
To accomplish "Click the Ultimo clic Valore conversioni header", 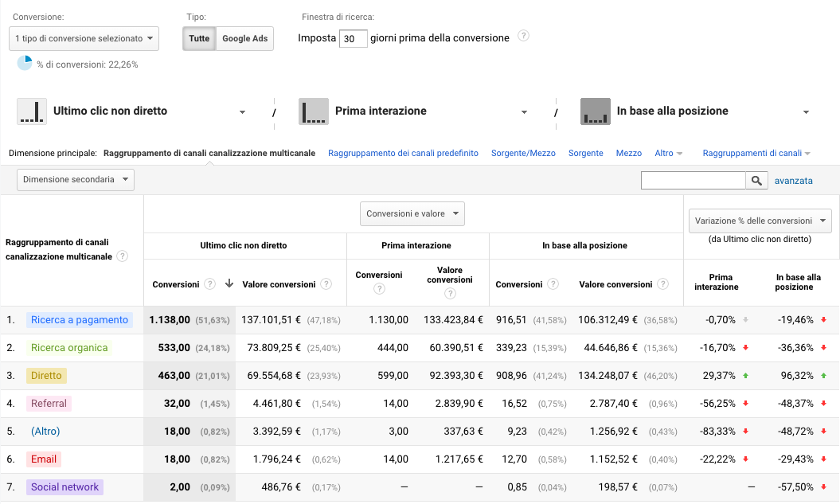I will (x=279, y=284).
